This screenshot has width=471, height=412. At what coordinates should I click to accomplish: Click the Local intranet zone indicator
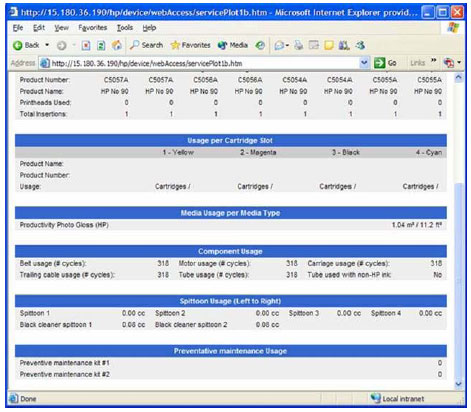[398, 399]
